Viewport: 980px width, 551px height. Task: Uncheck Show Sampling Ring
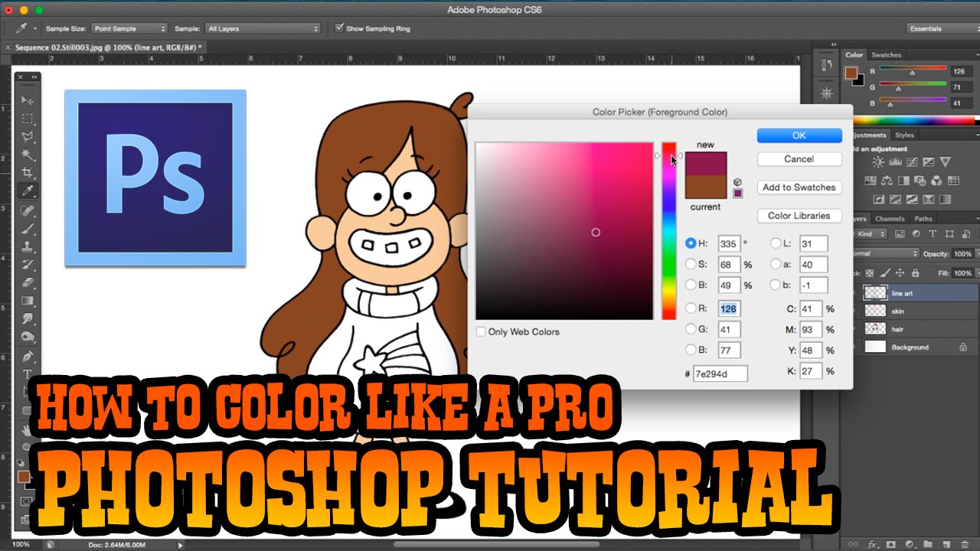click(340, 28)
